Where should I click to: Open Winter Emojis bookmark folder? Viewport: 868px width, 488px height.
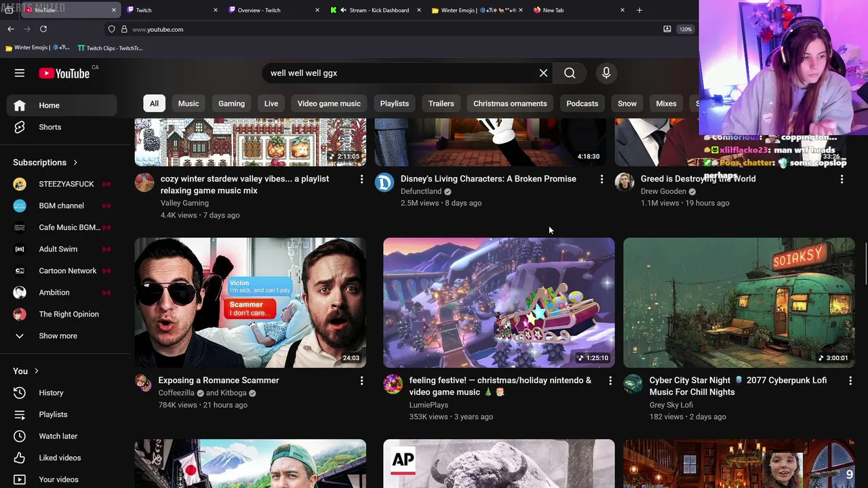tap(37, 48)
